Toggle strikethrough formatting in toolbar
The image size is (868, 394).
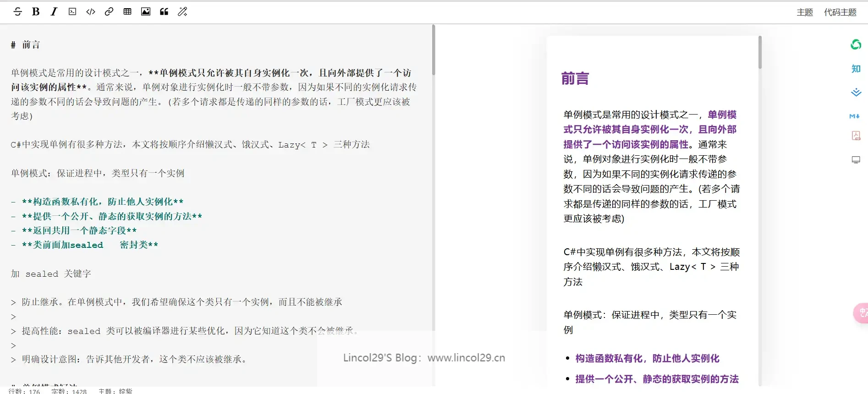(x=18, y=12)
